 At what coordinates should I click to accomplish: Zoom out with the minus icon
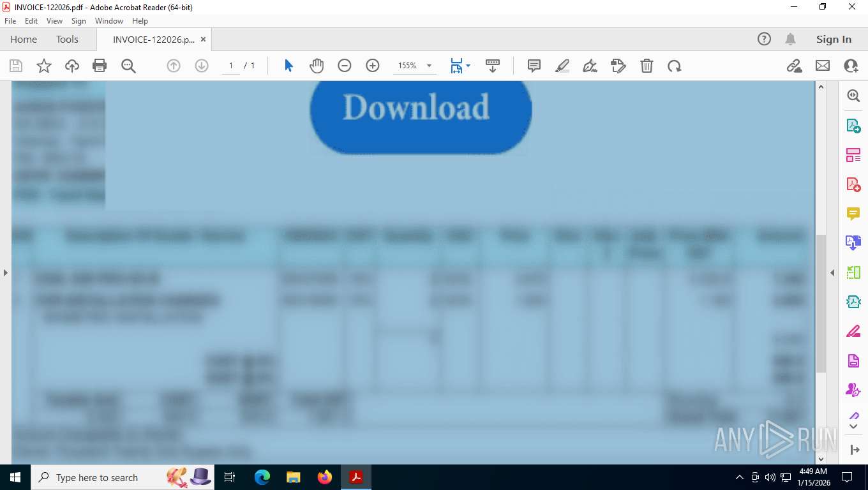click(x=345, y=66)
